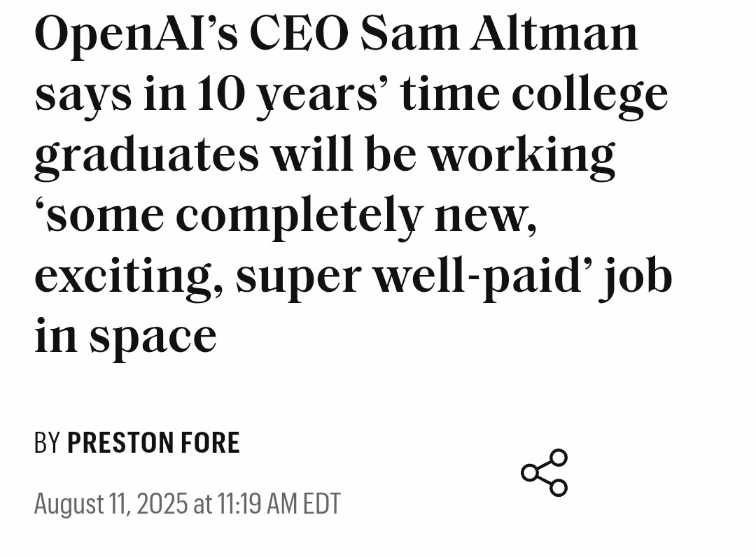Click the word "exciting" in headline
Screen dimensions: 756x557
point(128,276)
